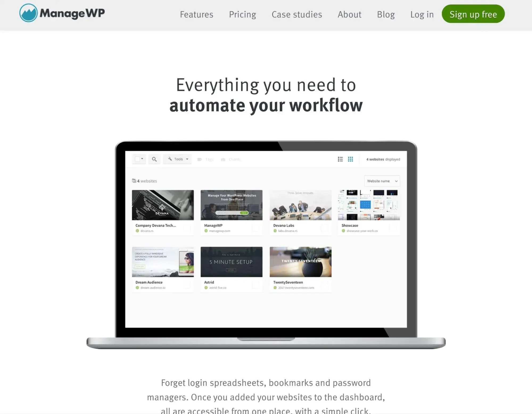532x414 pixels.
Task: Open the Pricing menu item
Action: 242,14
